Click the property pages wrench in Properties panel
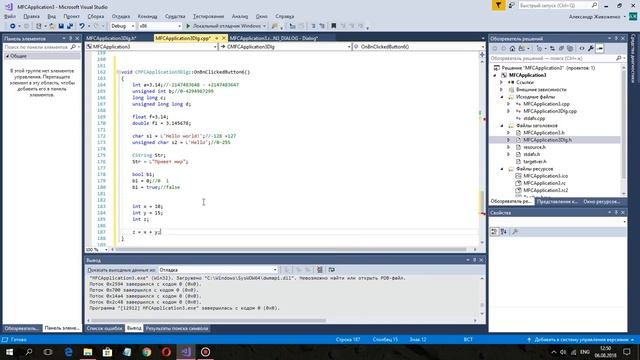 click(515, 232)
